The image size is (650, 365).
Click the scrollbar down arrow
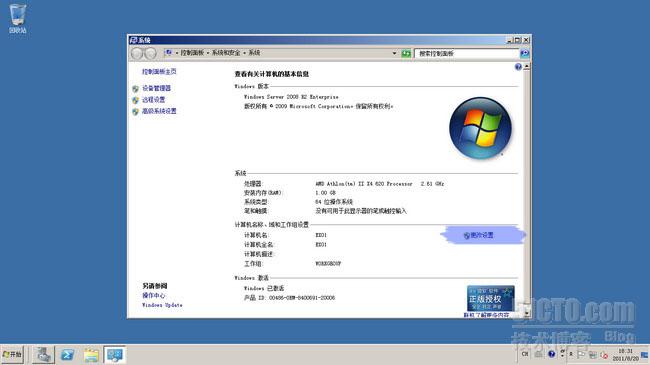(526, 313)
